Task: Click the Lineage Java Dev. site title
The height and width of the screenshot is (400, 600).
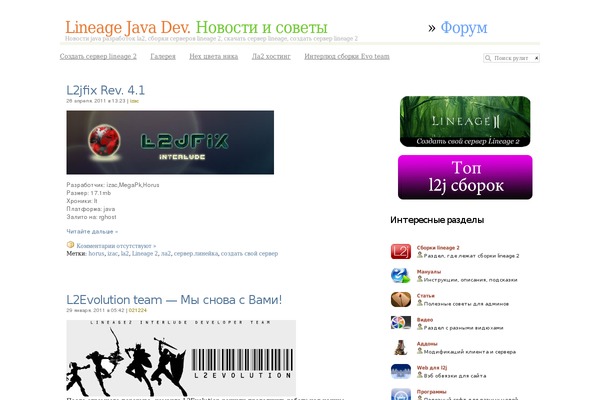Action: 128,28
